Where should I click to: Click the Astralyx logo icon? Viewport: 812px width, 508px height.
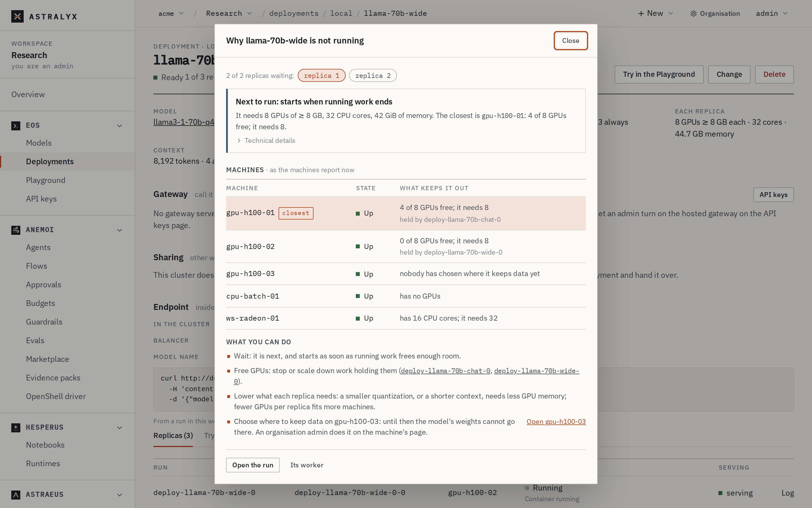17,16
